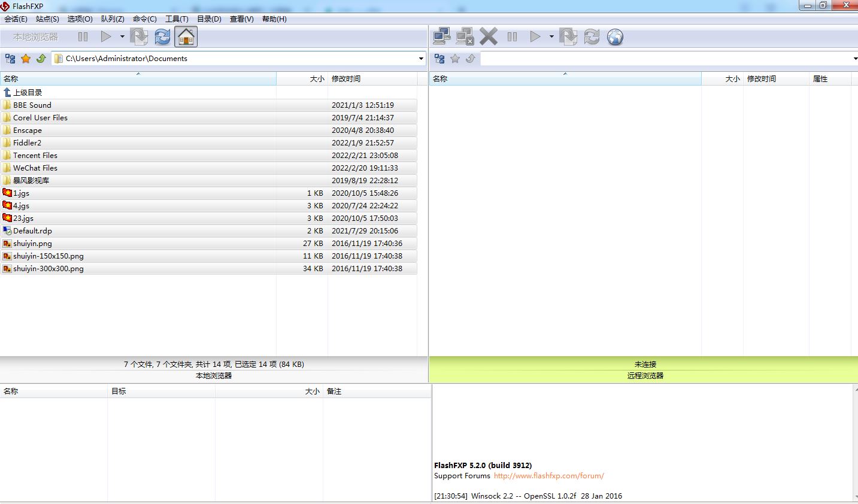Screen dimensions: 858x504
Task: Select the Enscape folder
Action: click(208, 130)
